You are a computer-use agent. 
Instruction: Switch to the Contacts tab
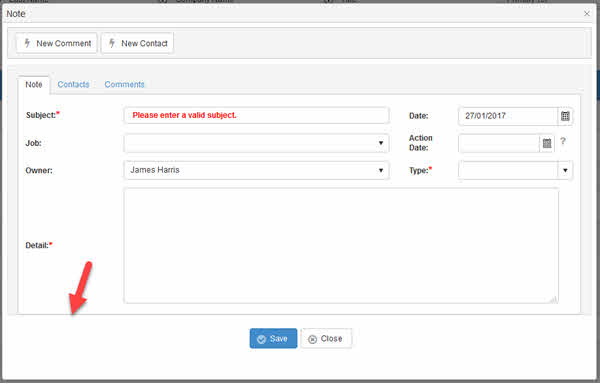(73, 85)
